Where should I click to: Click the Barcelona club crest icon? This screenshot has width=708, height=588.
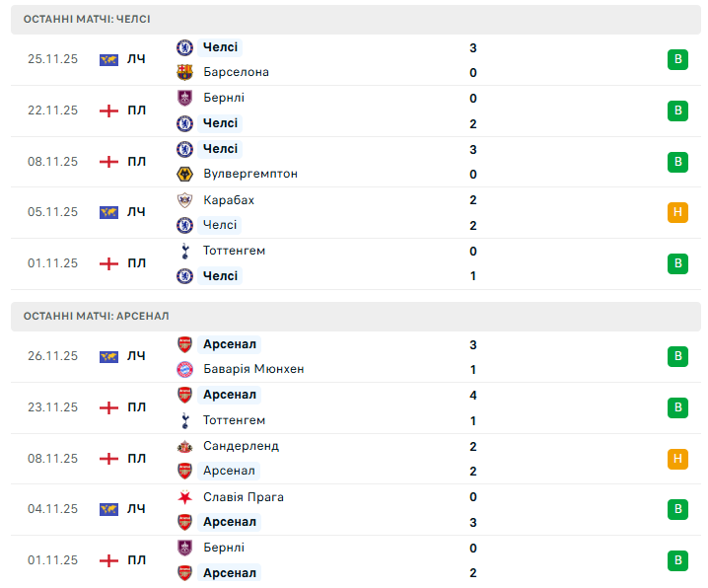(x=184, y=72)
